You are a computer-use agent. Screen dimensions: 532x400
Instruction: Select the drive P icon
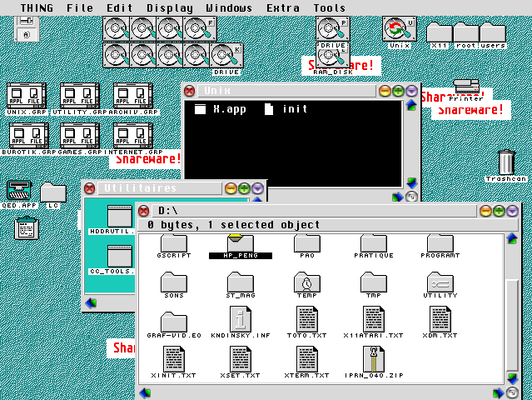point(332,32)
